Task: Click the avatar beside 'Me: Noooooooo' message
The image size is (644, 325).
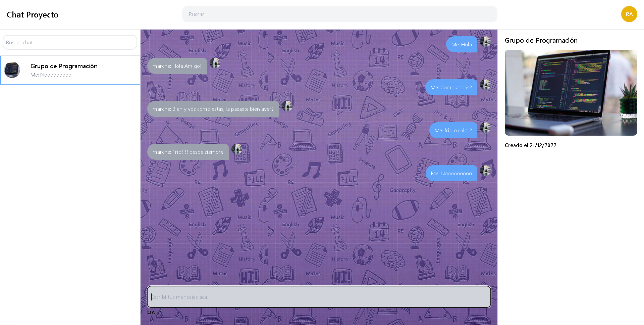Action: tap(486, 171)
